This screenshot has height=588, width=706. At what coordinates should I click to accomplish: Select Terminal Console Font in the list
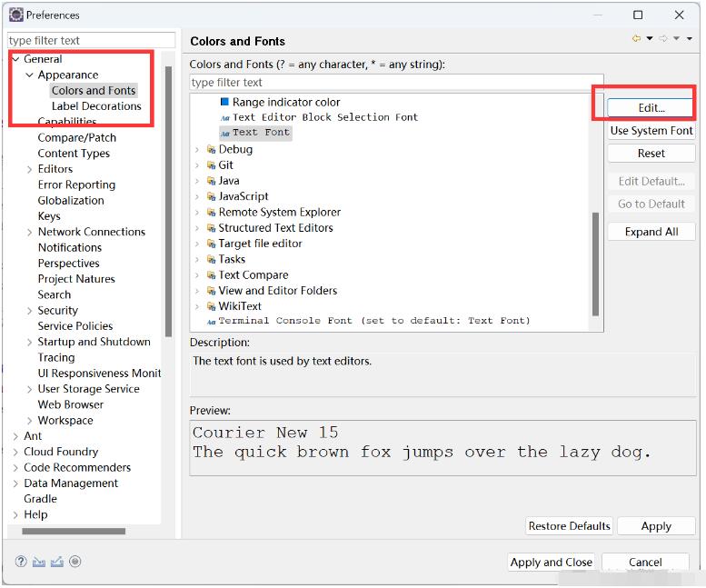[x=374, y=321]
